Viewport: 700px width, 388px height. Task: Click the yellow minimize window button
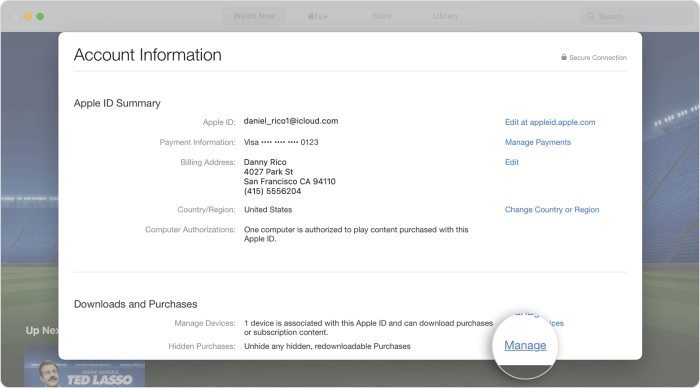coord(28,17)
